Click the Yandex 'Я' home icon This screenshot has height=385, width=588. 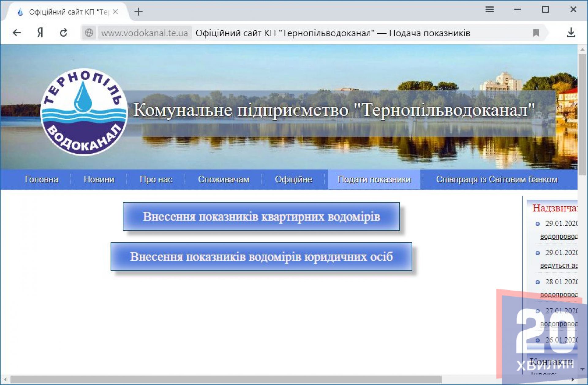(40, 32)
